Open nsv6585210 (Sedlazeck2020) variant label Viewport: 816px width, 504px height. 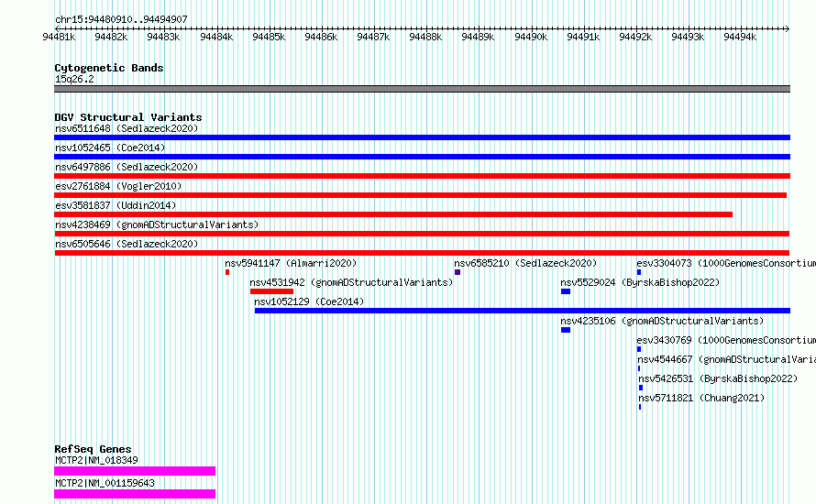(525, 263)
